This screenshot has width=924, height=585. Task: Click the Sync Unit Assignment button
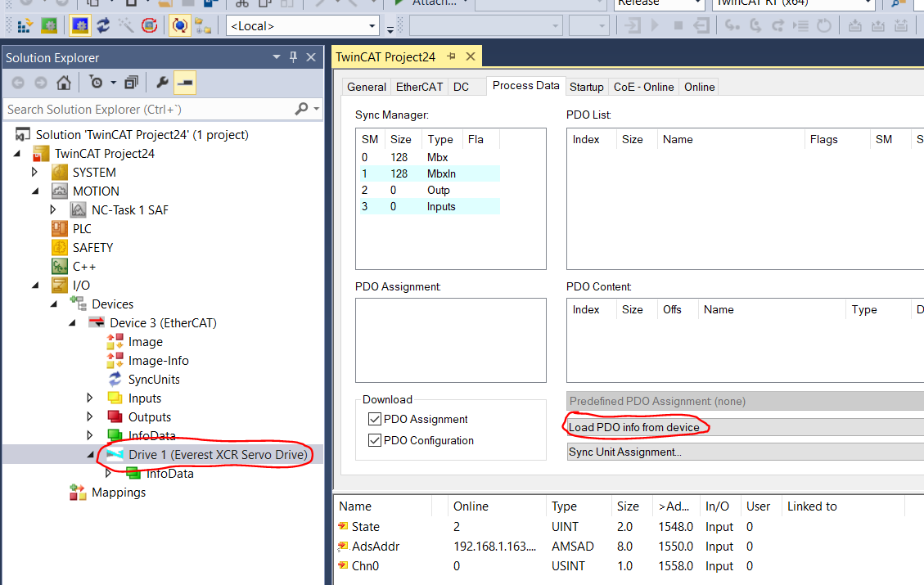(x=625, y=452)
